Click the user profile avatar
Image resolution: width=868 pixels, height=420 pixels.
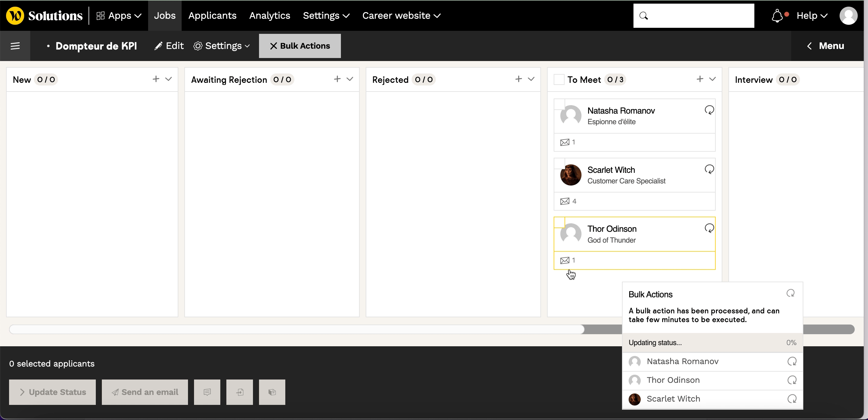pyautogui.click(x=848, y=16)
